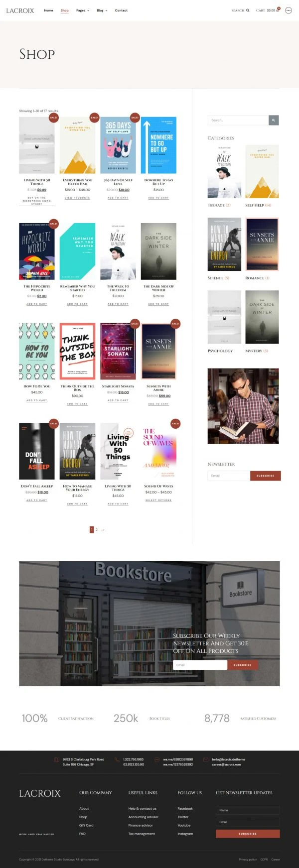Open the Contact menu item

(x=121, y=10)
